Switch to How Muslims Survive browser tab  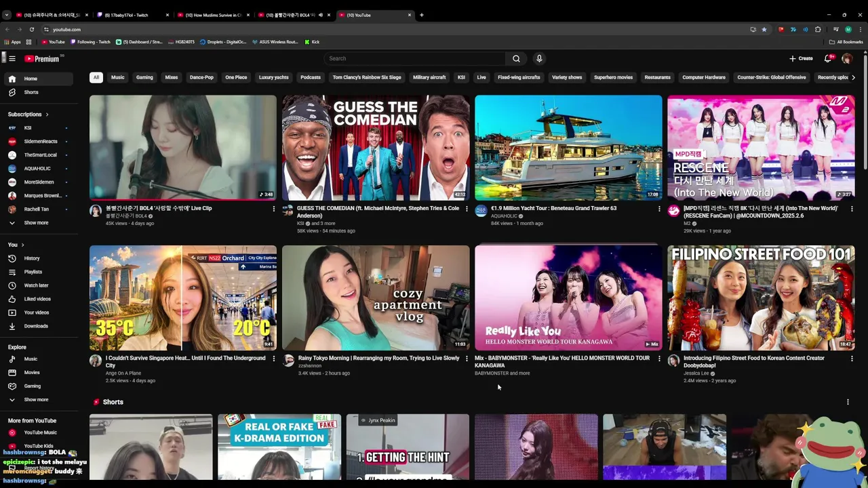pos(213,15)
